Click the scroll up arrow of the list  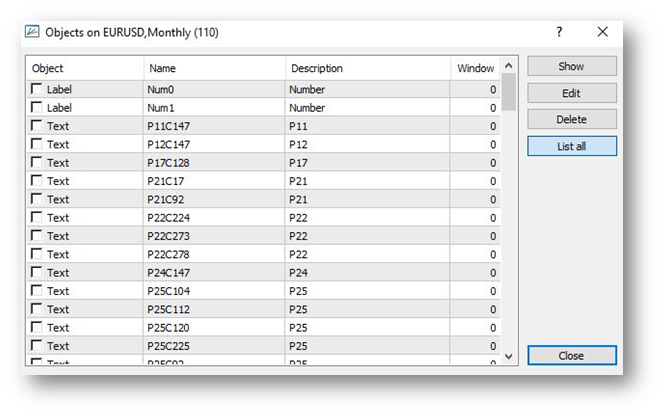(x=509, y=66)
